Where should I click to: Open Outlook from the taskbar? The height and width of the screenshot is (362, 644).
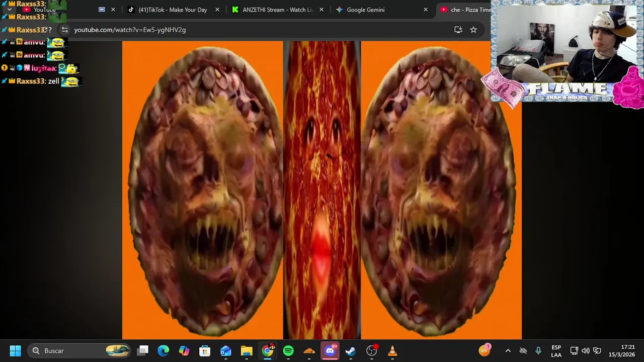[225, 350]
